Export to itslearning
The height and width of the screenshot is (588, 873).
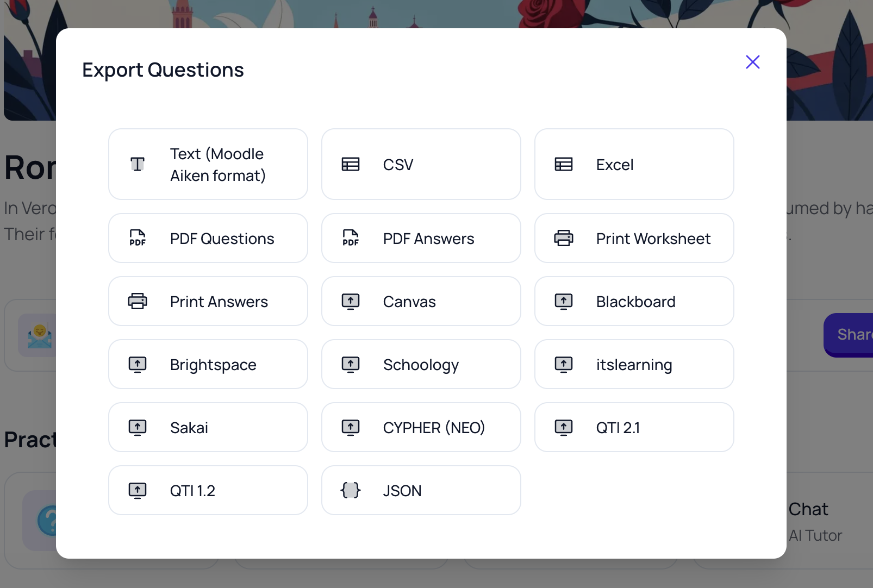[634, 364]
